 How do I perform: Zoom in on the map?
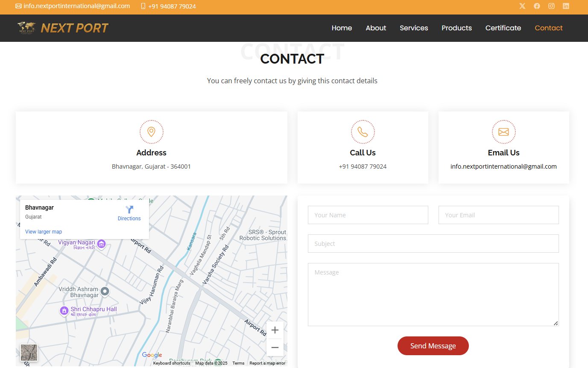coord(275,330)
